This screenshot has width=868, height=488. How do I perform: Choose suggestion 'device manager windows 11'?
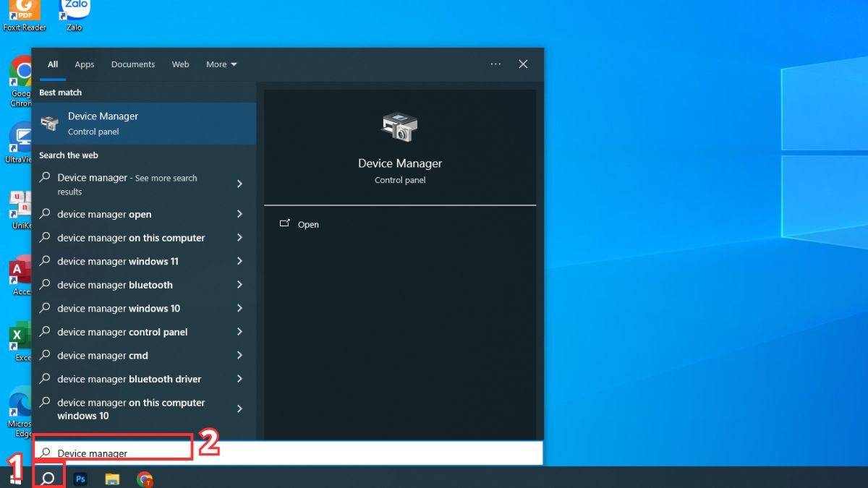click(144, 261)
